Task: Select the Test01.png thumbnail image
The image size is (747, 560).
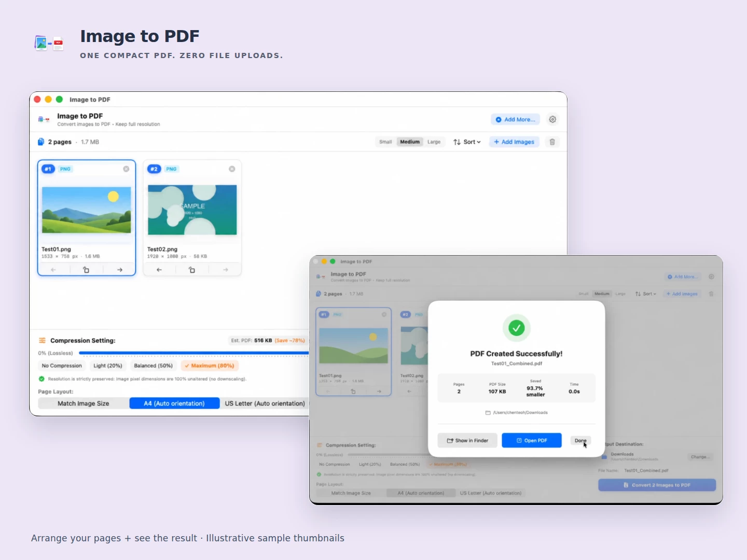Action: (87, 210)
